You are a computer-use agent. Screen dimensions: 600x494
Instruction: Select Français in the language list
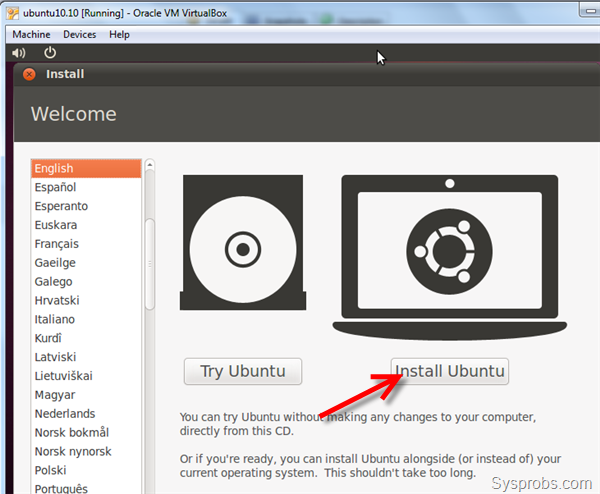point(86,244)
